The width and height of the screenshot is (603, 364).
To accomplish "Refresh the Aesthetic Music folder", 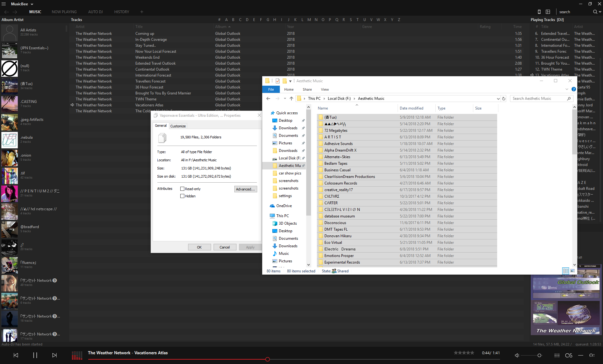I will (504, 99).
